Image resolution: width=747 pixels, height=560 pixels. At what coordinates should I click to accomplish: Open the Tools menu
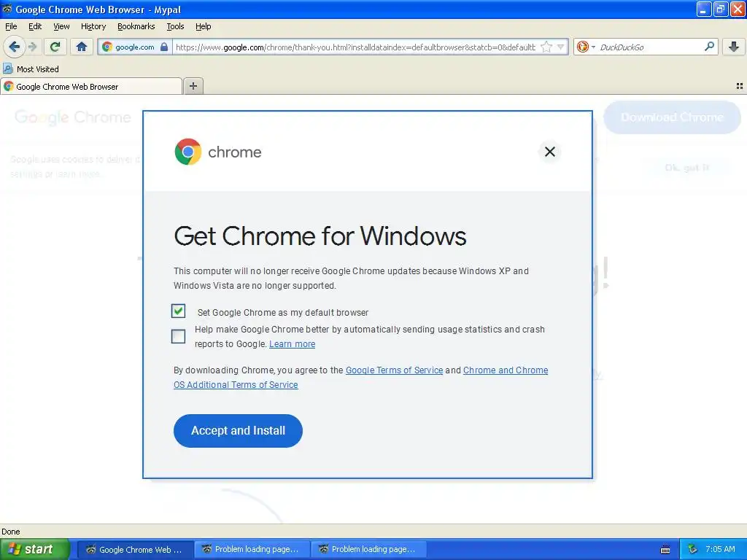tap(175, 26)
